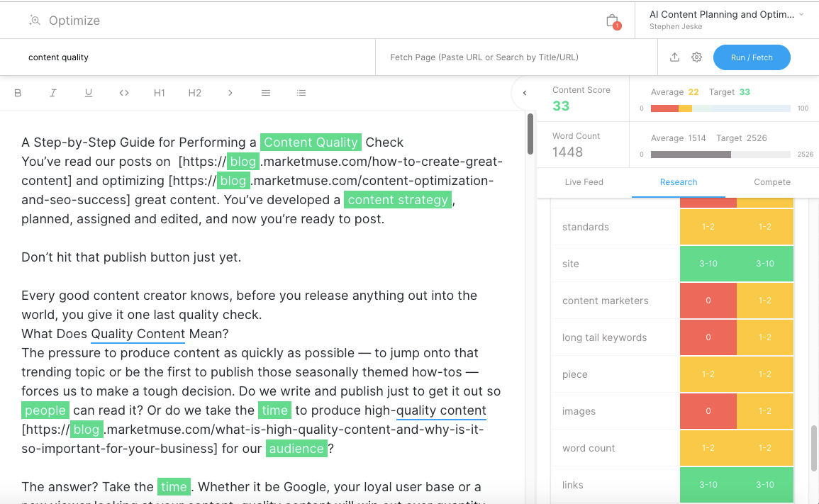Open settings via the gear icon

[696, 57]
